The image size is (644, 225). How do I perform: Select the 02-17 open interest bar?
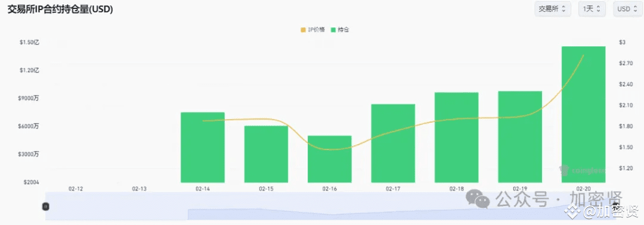(393, 143)
